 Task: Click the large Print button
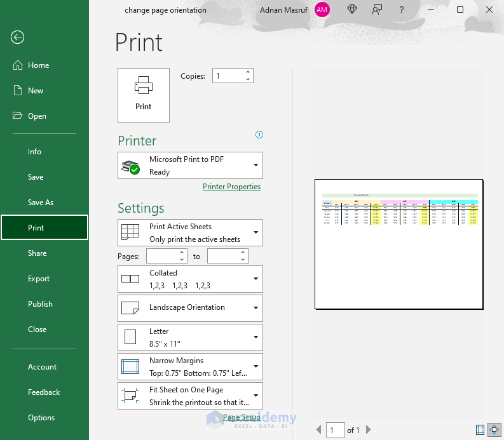pos(144,95)
